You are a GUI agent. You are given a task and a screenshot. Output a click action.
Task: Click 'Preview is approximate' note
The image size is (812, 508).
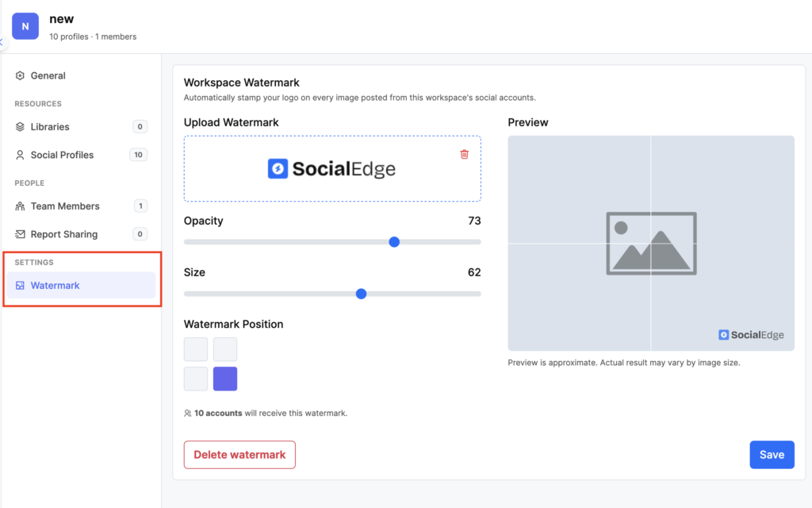coord(624,363)
